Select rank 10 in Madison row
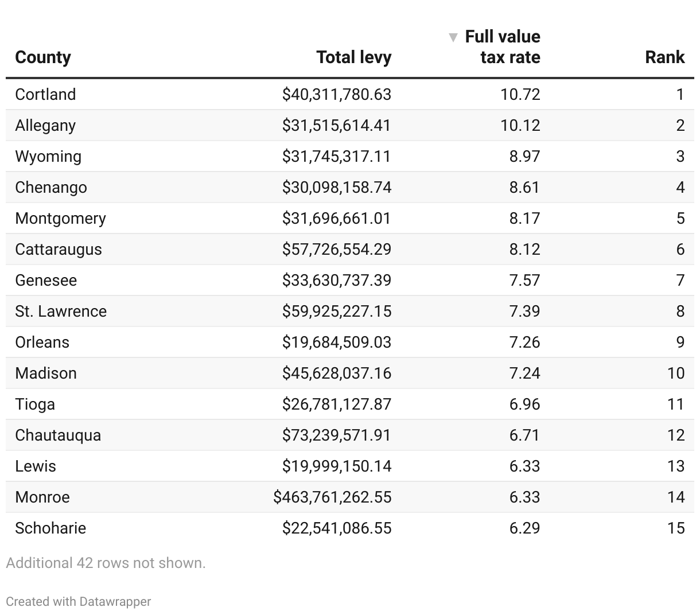 (x=676, y=373)
